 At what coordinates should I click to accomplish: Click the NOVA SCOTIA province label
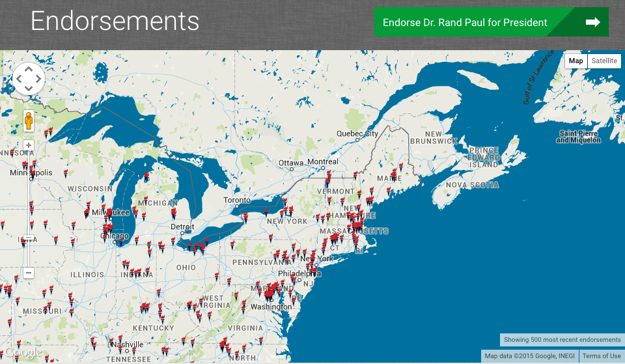click(x=473, y=185)
